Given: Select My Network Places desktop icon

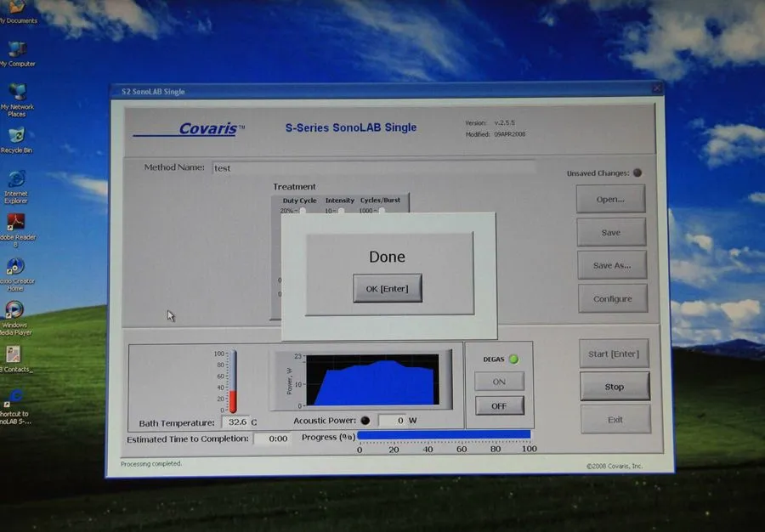Looking at the screenshot, I should tap(17, 100).
